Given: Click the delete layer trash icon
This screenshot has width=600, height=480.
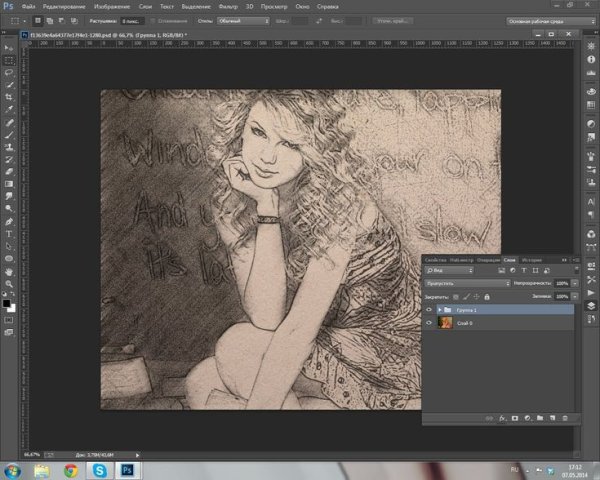Looking at the screenshot, I should [x=565, y=417].
